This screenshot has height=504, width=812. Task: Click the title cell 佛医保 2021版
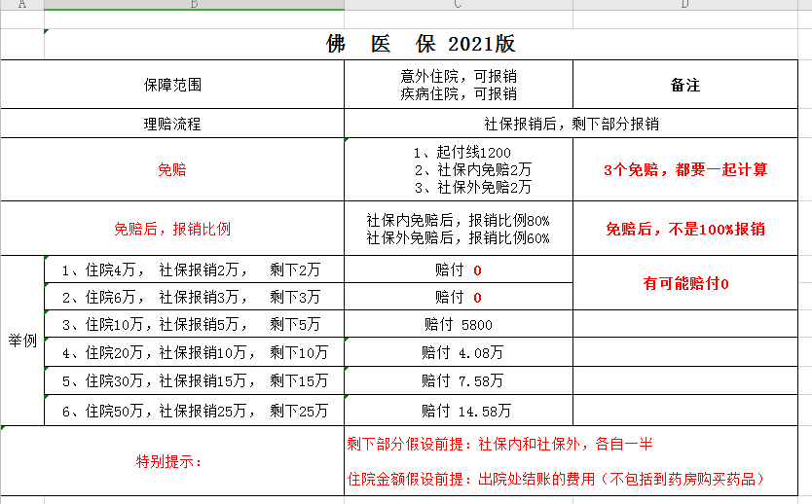pos(420,44)
